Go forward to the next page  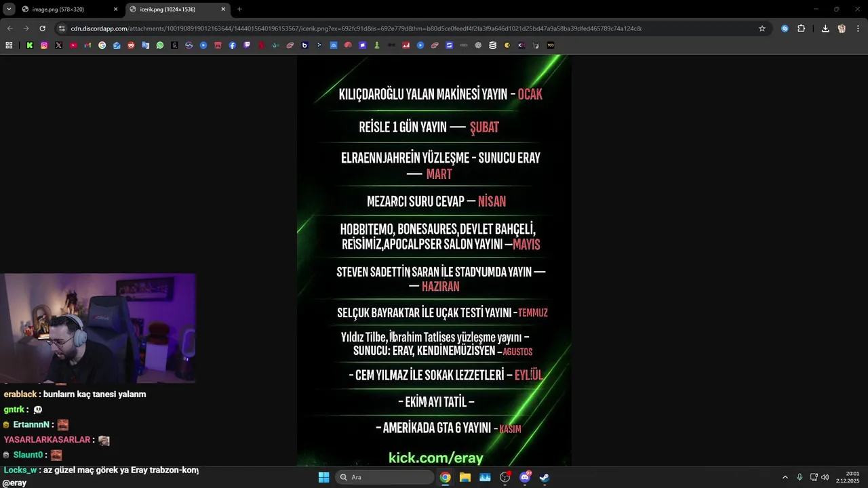[26, 28]
